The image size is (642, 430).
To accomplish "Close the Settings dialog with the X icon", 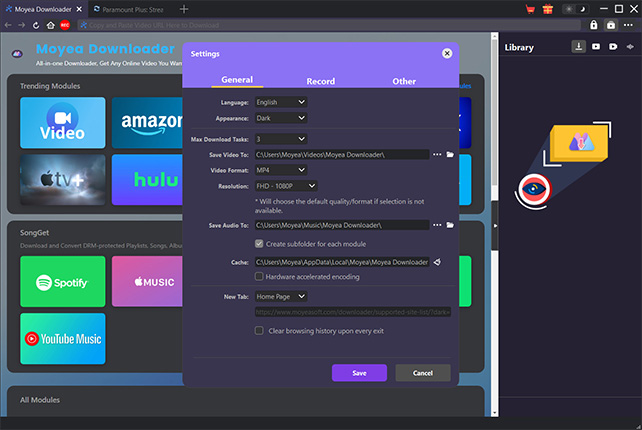I will click(447, 53).
